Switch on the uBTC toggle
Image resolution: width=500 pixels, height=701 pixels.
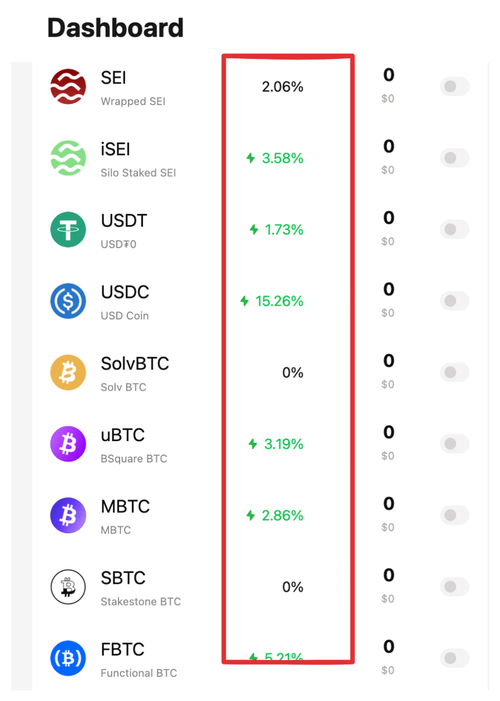click(454, 444)
